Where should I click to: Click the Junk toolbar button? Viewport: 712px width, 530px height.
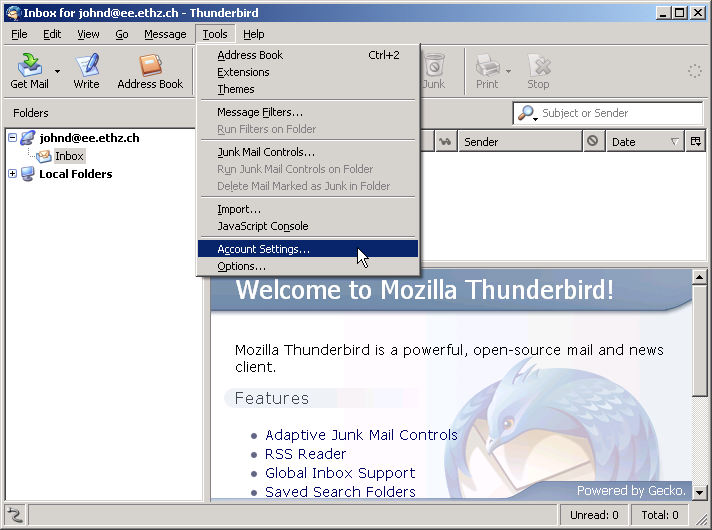(x=434, y=71)
